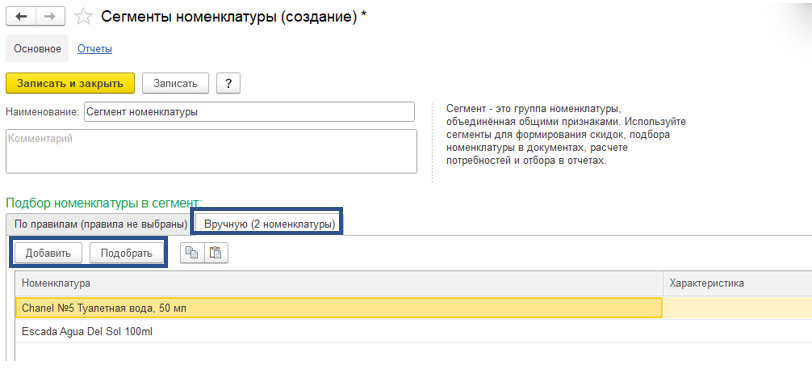This screenshot has height=372, width=812.
Task: Switch to the Вручную (2 номенклатуры) tab
Action: point(269,225)
